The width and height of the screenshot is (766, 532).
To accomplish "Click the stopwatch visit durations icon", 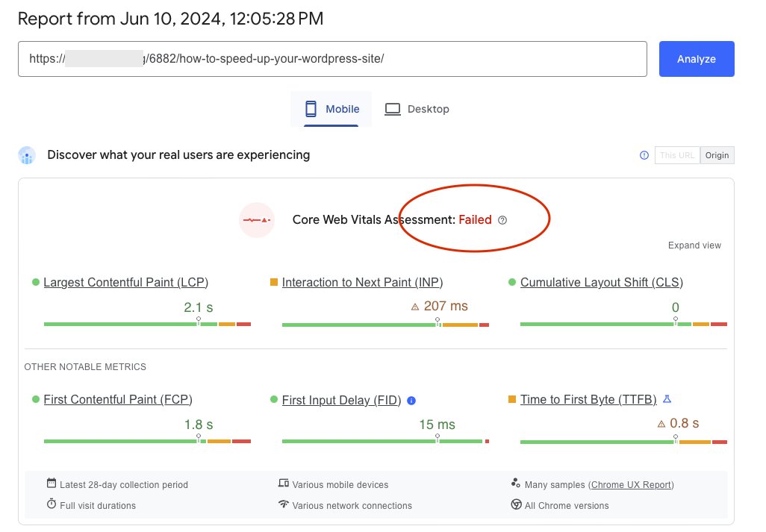I will coord(52,504).
